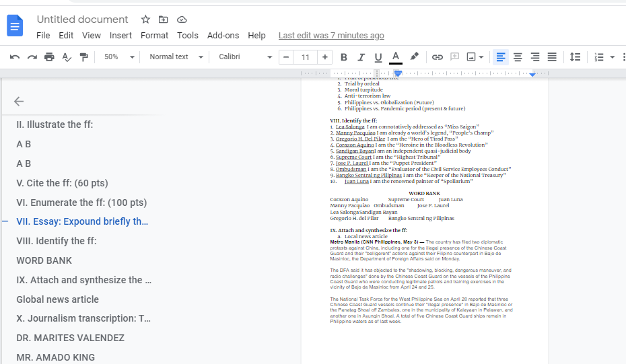Justify the text
The width and height of the screenshot is (626, 364).
click(552, 57)
